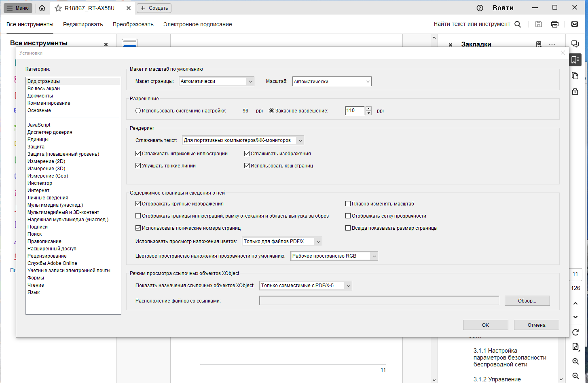The height and width of the screenshot is (383, 588).
Task: Toggle Улучшать тонкие линии checkbox
Action: 138,166
